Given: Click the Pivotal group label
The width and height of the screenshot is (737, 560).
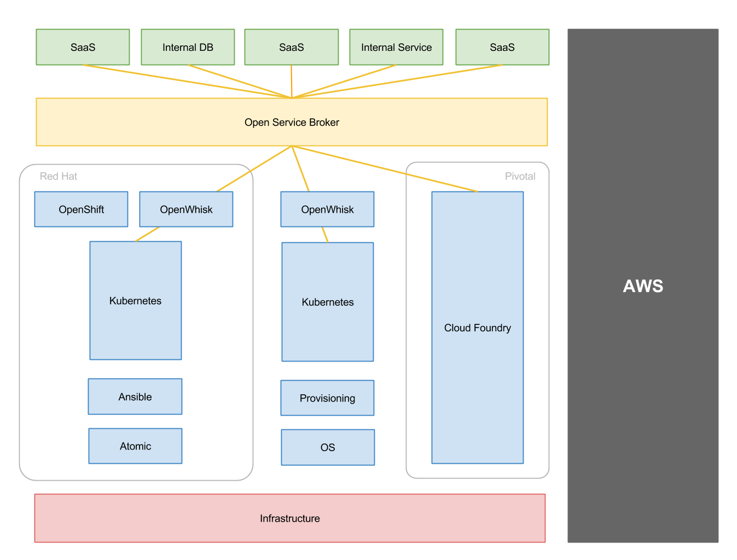Looking at the screenshot, I should [x=520, y=176].
